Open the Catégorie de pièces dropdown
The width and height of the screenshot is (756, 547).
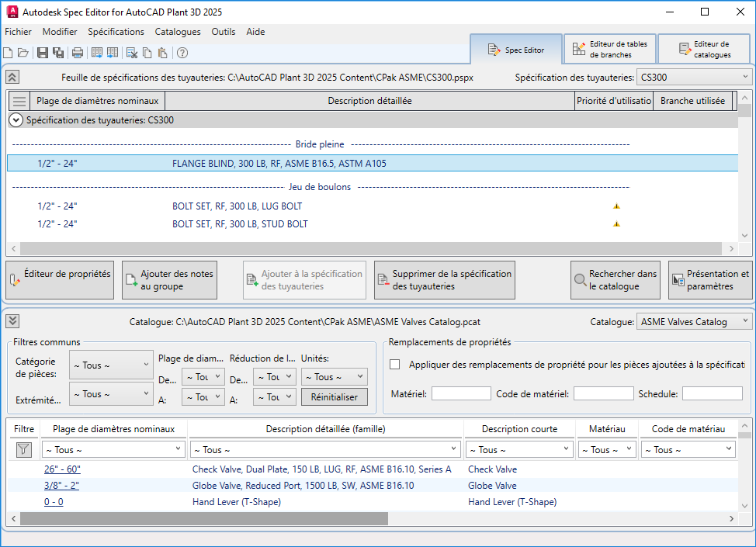click(111, 365)
